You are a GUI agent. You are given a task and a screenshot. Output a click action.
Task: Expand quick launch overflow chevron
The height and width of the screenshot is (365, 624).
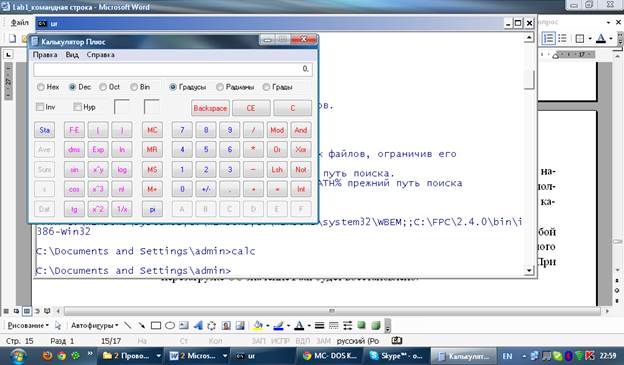coord(90,353)
